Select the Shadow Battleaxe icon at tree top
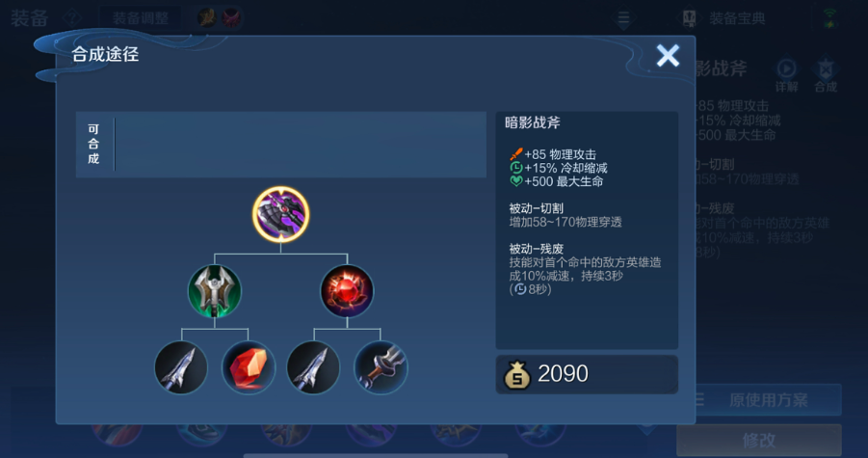 280,214
